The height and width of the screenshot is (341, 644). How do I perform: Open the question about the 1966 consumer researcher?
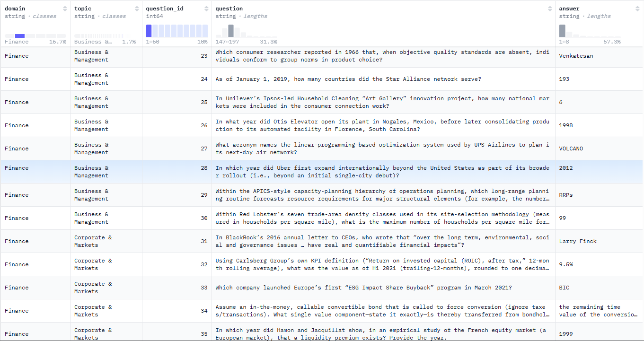click(383, 56)
